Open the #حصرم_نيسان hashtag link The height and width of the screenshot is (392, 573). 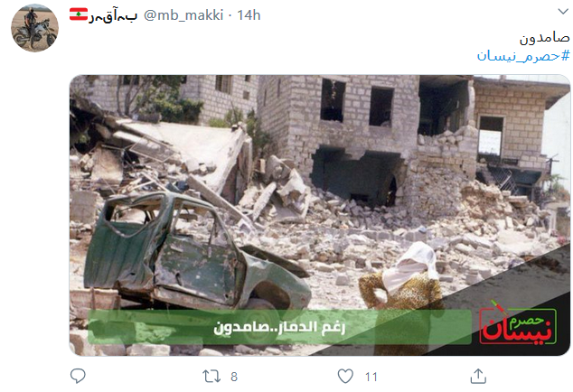[523, 56]
